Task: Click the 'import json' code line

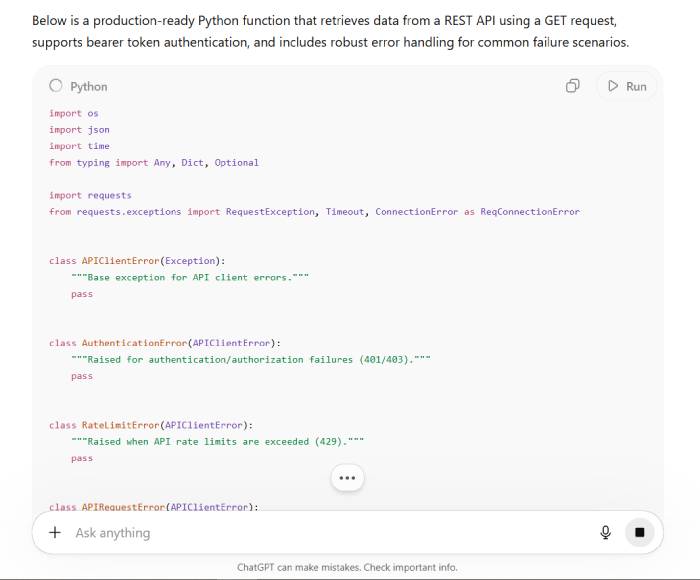Action: 79,130
